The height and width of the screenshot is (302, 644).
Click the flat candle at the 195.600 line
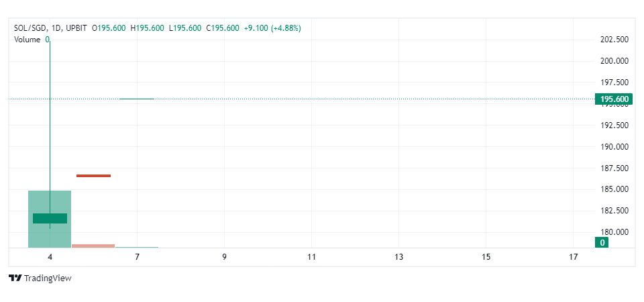click(x=137, y=99)
